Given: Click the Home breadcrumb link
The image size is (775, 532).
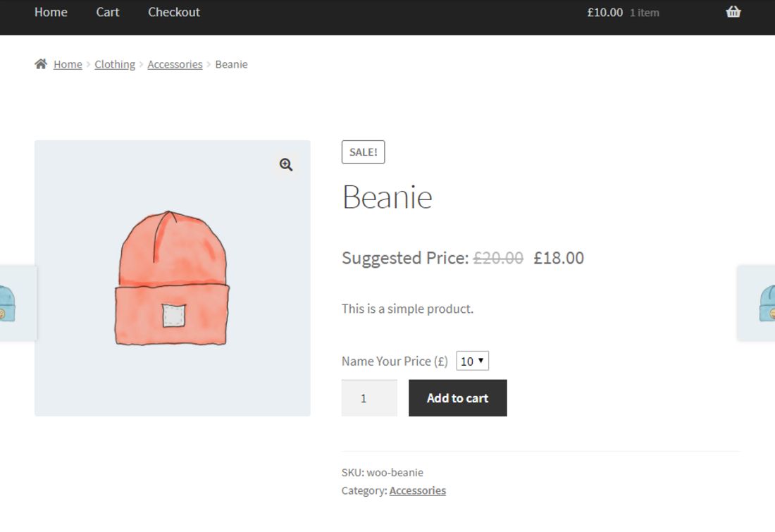Looking at the screenshot, I should point(68,64).
